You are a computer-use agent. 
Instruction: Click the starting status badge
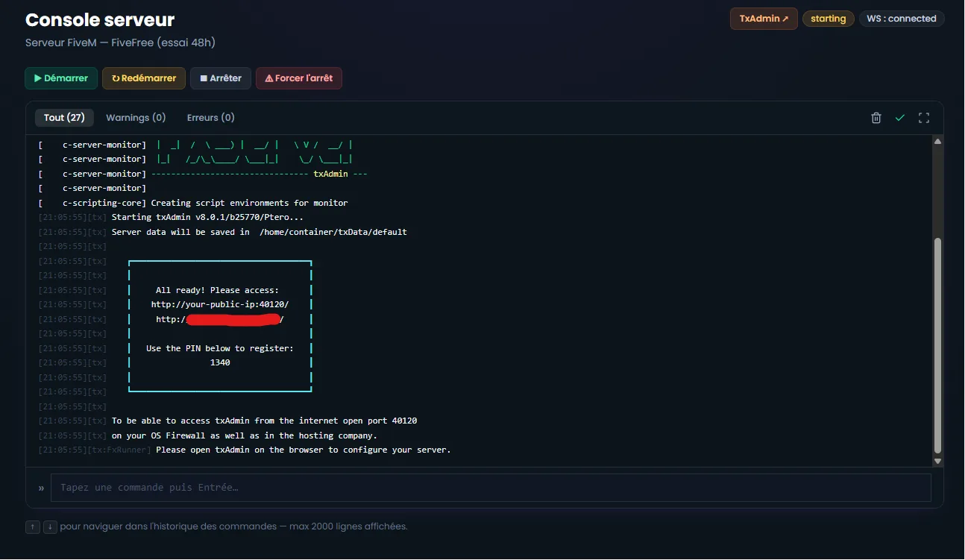829,19
